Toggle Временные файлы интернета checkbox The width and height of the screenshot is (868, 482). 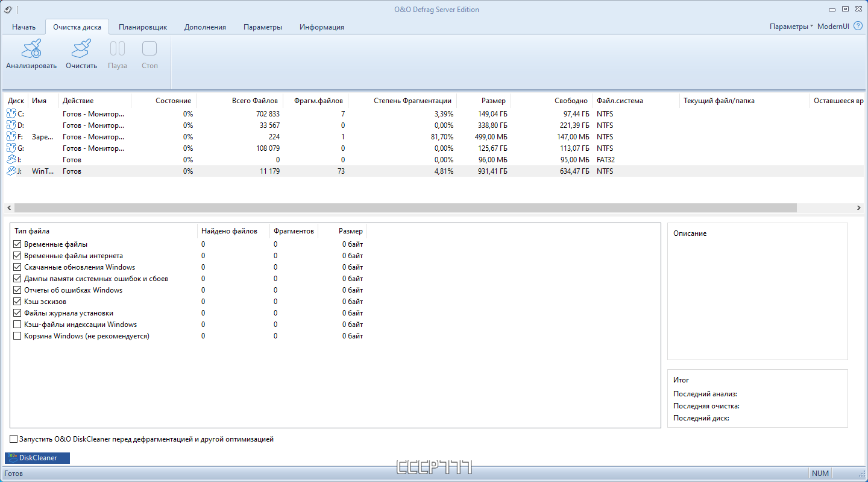[17, 256]
